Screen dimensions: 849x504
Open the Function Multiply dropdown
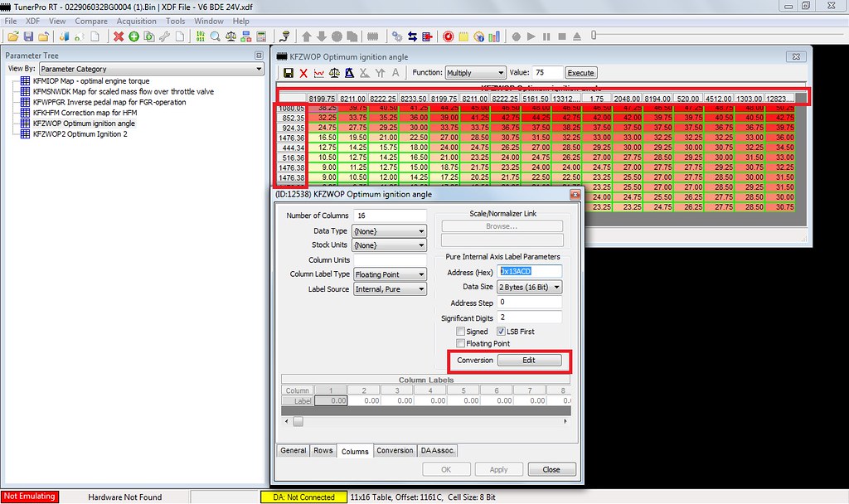[475, 73]
